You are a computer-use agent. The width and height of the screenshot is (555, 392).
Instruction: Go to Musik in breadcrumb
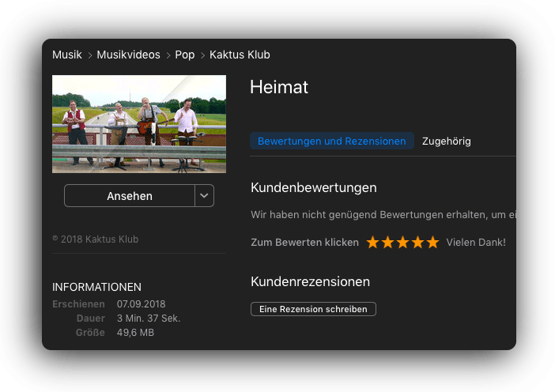tap(67, 55)
